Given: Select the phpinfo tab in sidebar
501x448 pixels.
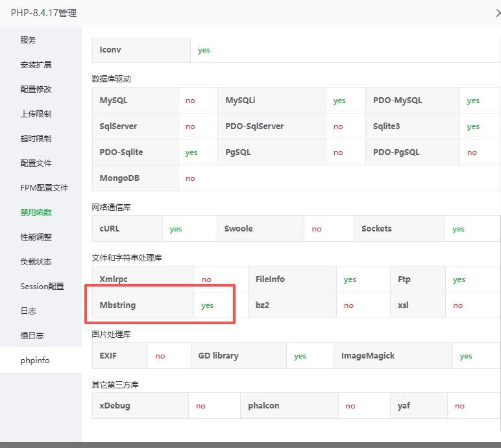Looking at the screenshot, I should tap(35, 360).
